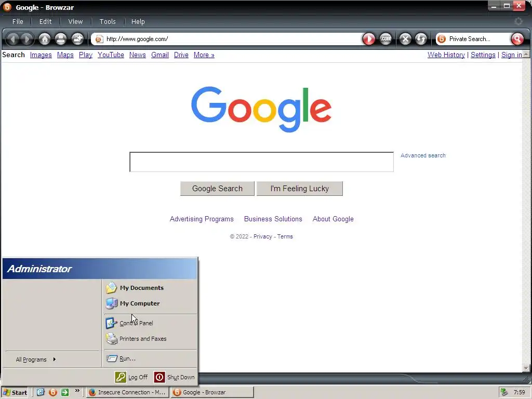Stop loading with the X icon
This screenshot has width=532, height=399.
click(x=405, y=39)
